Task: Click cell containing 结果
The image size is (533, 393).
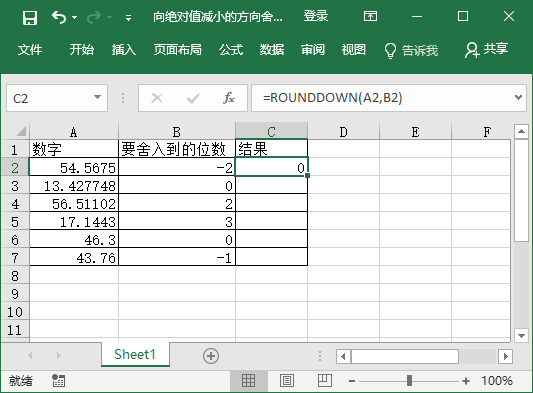Action: pyautogui.click(x=271, y=149)
